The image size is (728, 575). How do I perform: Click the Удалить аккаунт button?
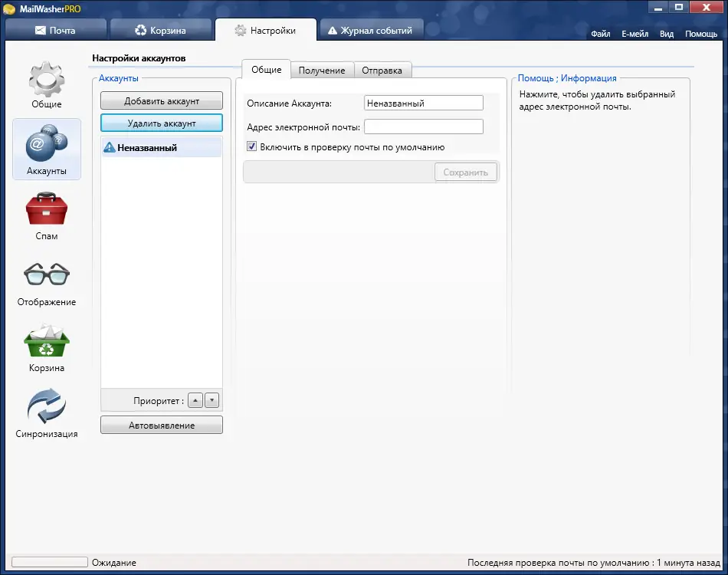pos(162,123)
